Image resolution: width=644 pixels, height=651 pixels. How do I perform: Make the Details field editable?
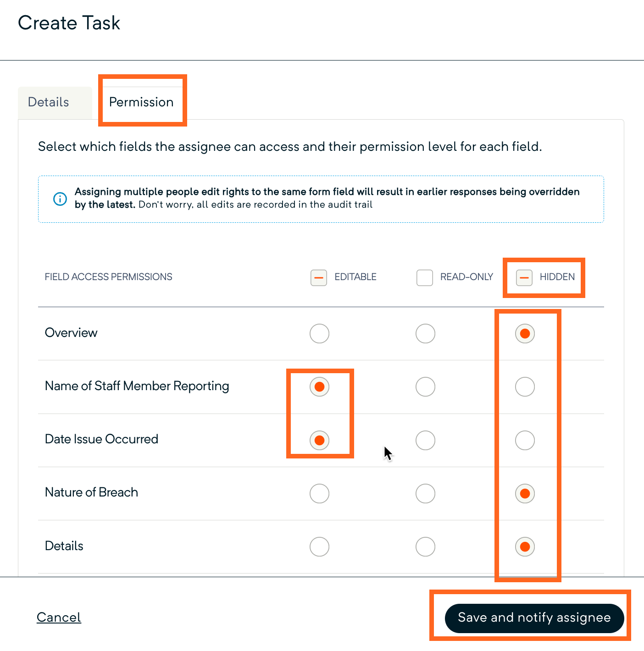pos(319,546)
